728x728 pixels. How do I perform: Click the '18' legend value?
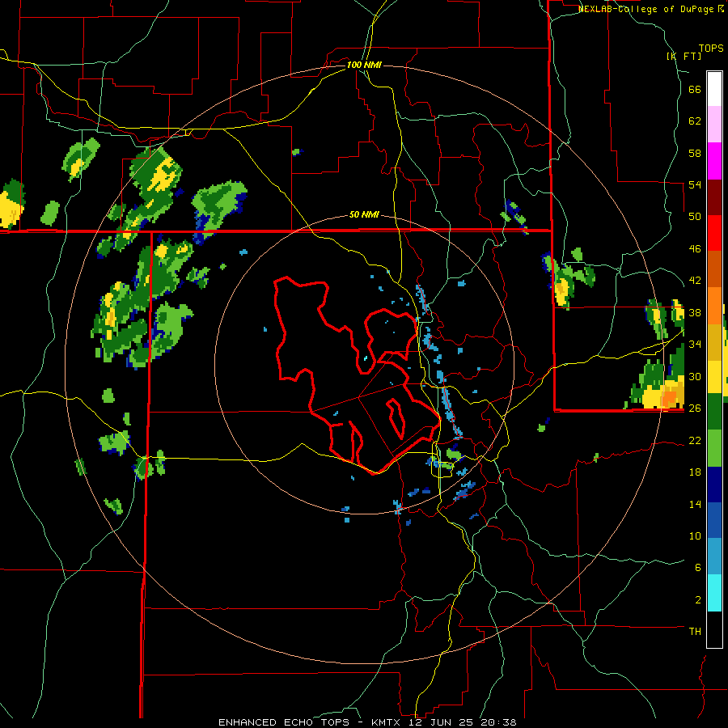tap(695, 472)
